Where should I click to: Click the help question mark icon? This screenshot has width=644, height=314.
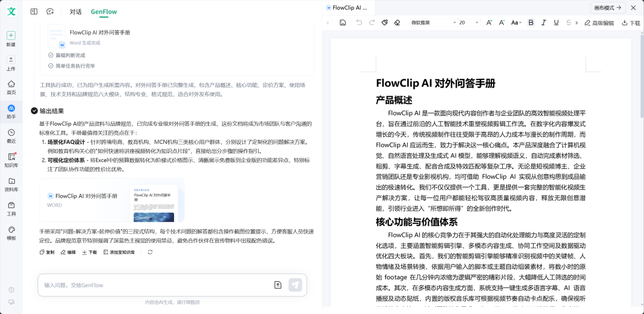pyautogui.click(x=11, y=290)
